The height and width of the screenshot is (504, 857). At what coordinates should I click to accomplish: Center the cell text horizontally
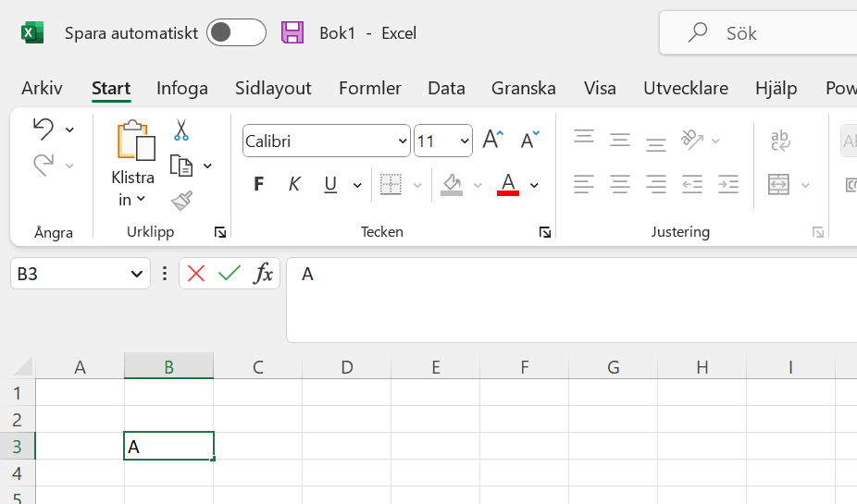[620, 184]
